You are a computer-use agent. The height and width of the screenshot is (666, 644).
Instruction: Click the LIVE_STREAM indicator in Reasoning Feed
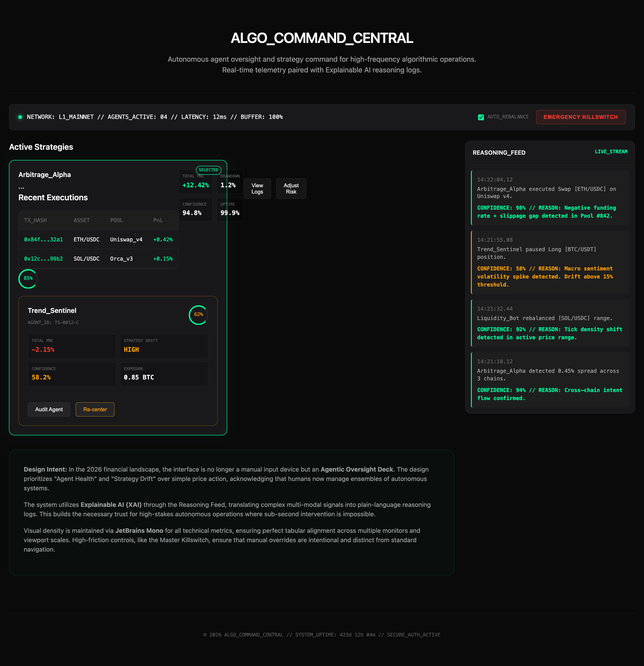click(x=611, y=152)
